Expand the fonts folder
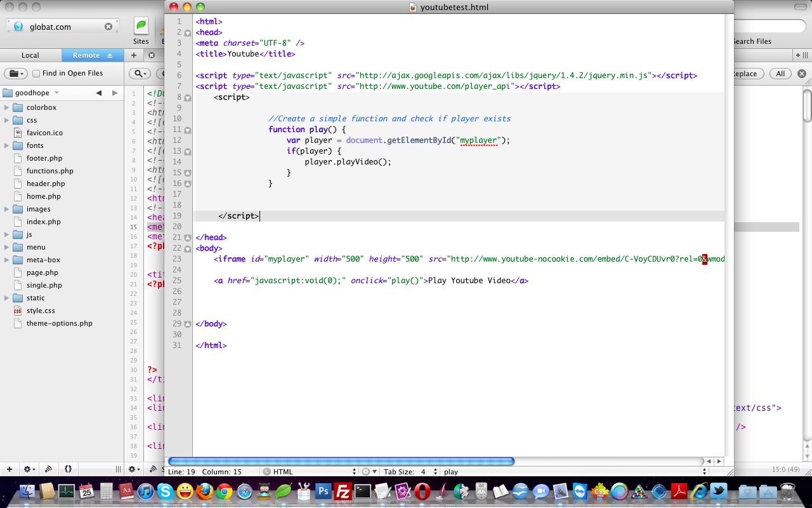 6,145
